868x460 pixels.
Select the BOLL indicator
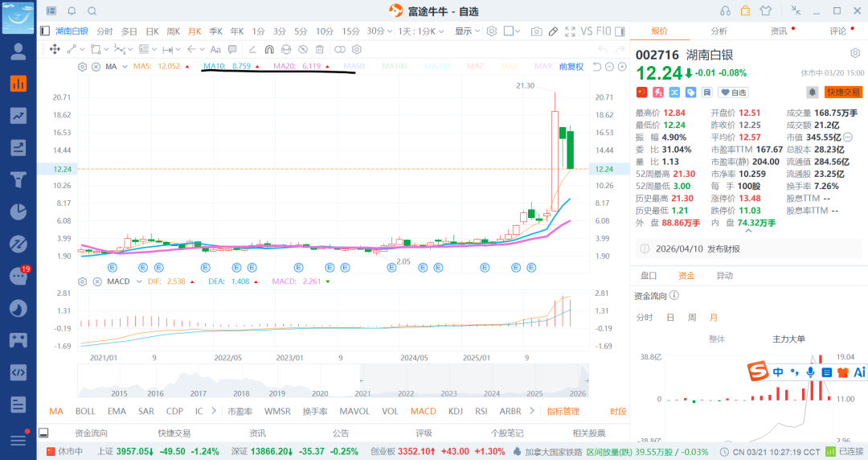pos(85,411)
